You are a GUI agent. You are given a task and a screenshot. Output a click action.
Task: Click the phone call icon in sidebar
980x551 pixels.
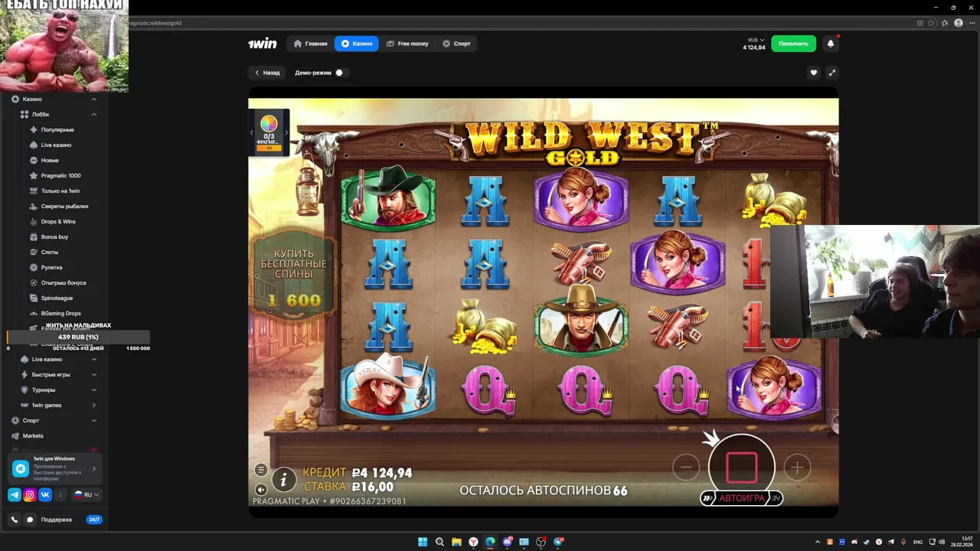point(15,520)
